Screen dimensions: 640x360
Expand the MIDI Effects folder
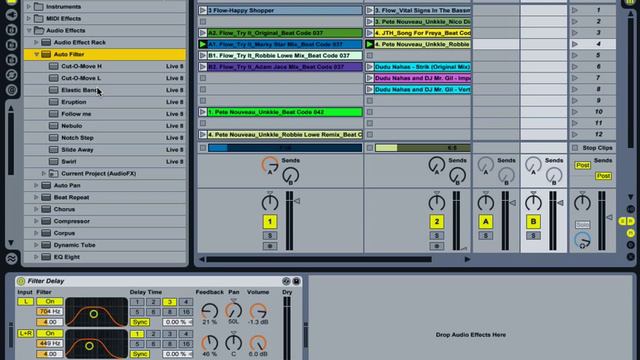(29, 18)
